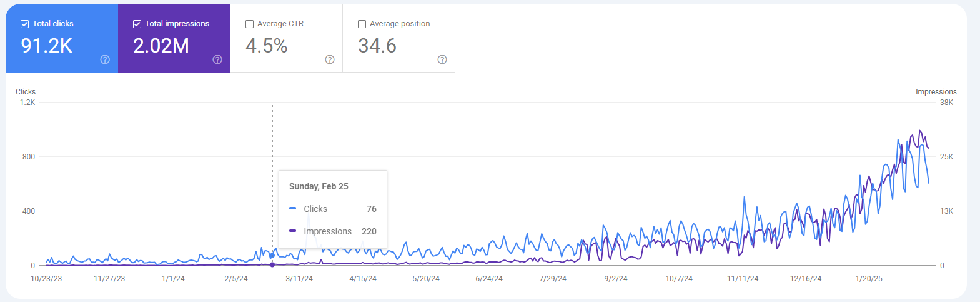Enable the Average position checkbox
The width and height of the screenshot is (980, 302).
tap(362, 24)
